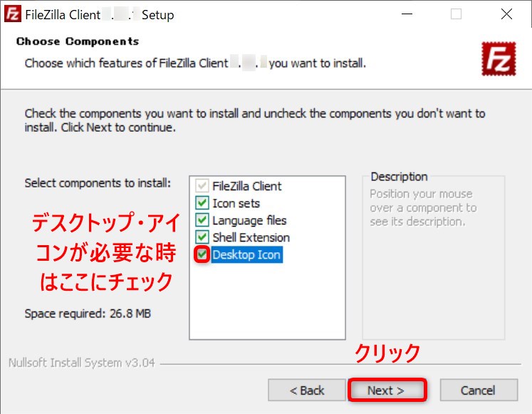Click 'Select components to install:' label
The height and width of the screenshot is (414, 532).
[x=98, y=183]
